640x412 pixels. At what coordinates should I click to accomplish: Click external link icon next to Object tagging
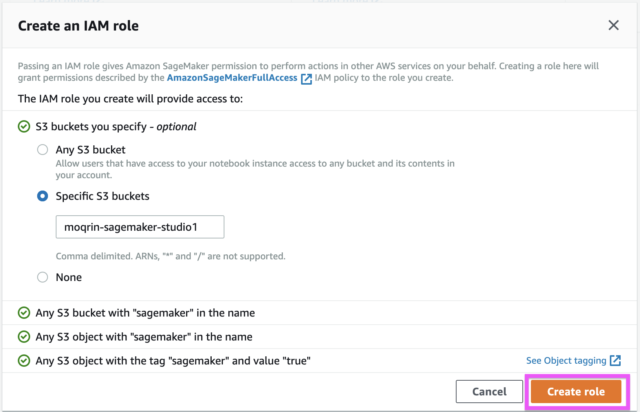[x=615, y=361]
